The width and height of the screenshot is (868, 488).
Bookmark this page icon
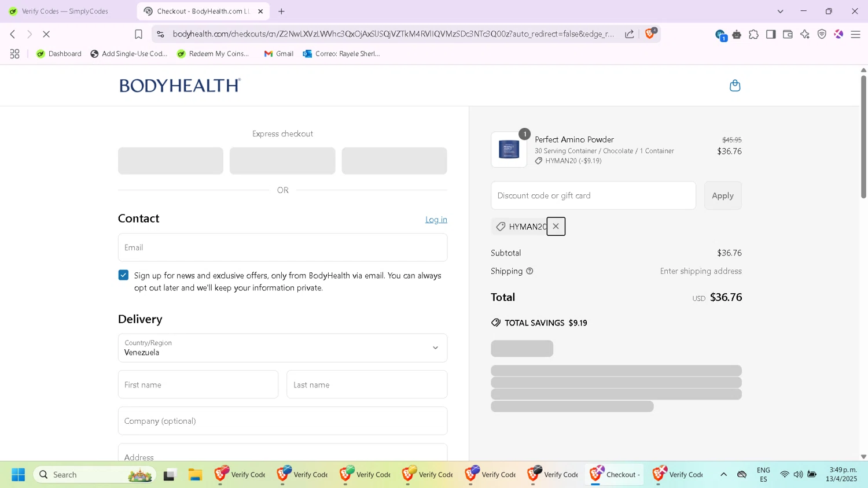(x=138, y=34)
